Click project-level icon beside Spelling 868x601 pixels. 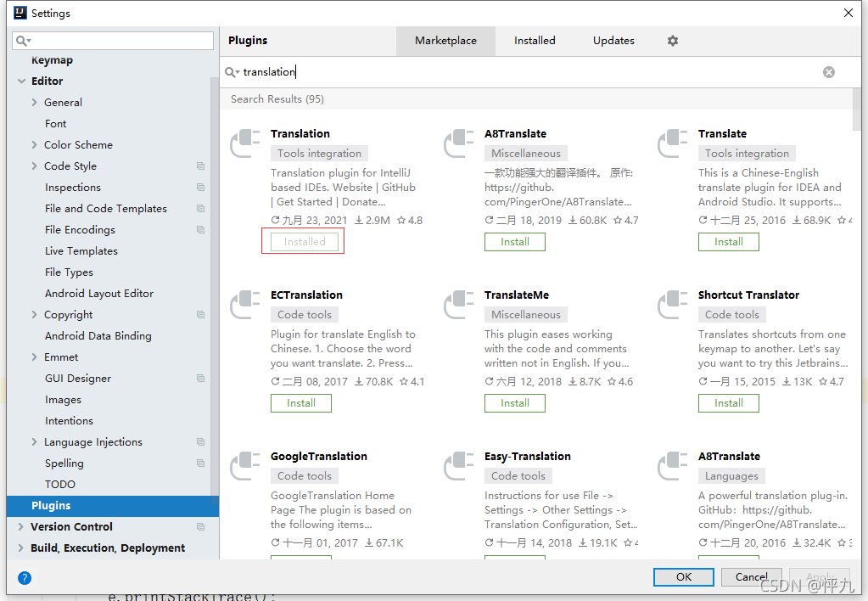(200, 463)
